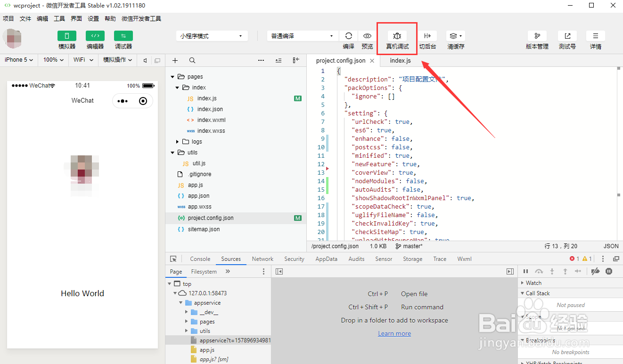Open index.js in the file tree
The width and height of the screenshot is (623, 364).
(x=207, y=98)
